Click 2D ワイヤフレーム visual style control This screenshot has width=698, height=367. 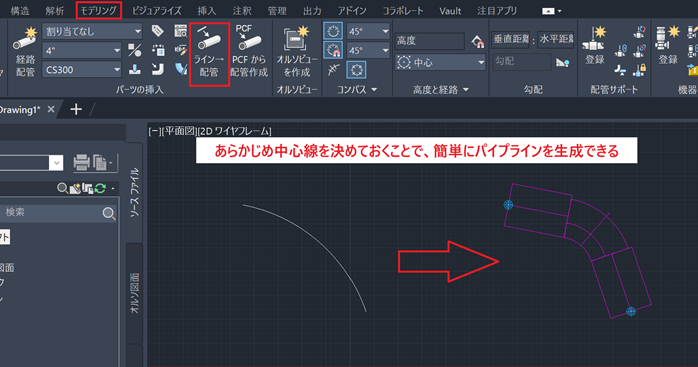[235, 131]
